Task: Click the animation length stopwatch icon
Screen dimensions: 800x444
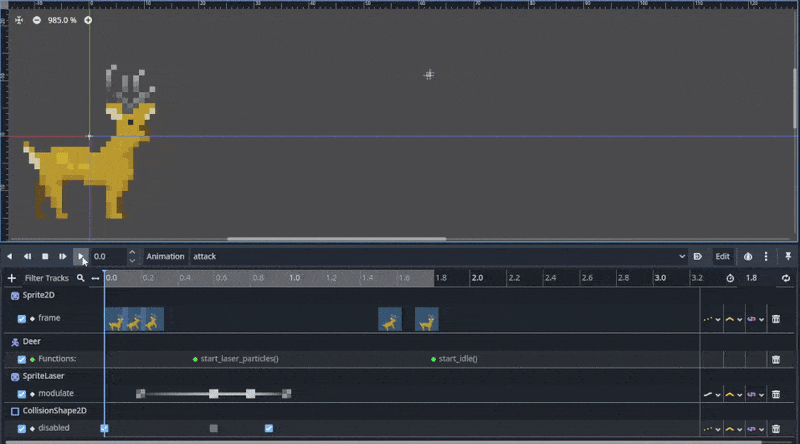Action: pos(730,278)
